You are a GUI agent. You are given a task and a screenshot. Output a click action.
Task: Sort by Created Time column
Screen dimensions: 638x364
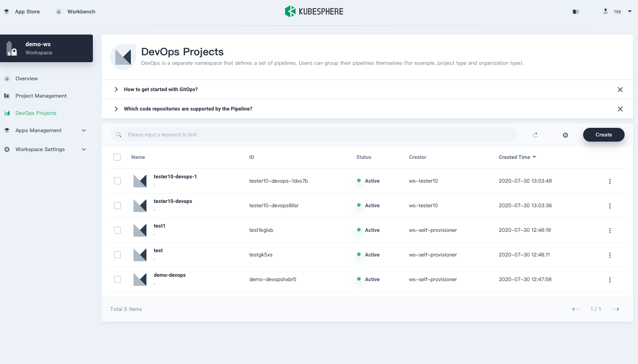[517, 157]
